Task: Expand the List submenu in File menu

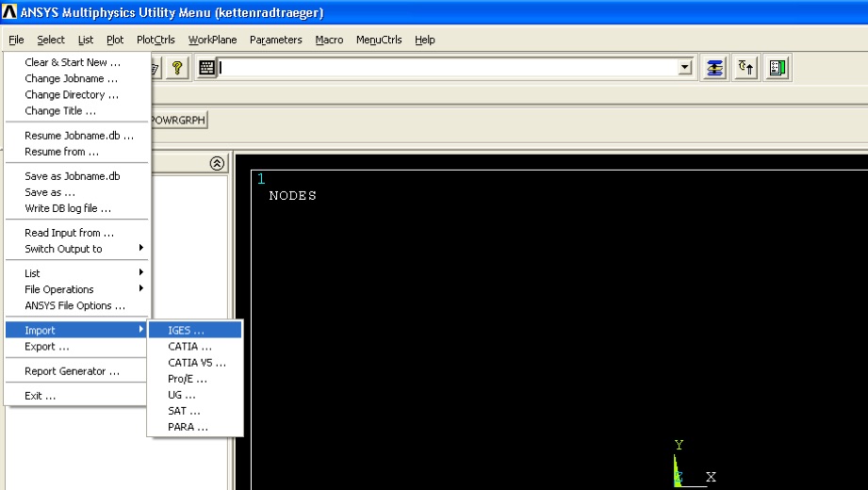Action: coord(77,273)
